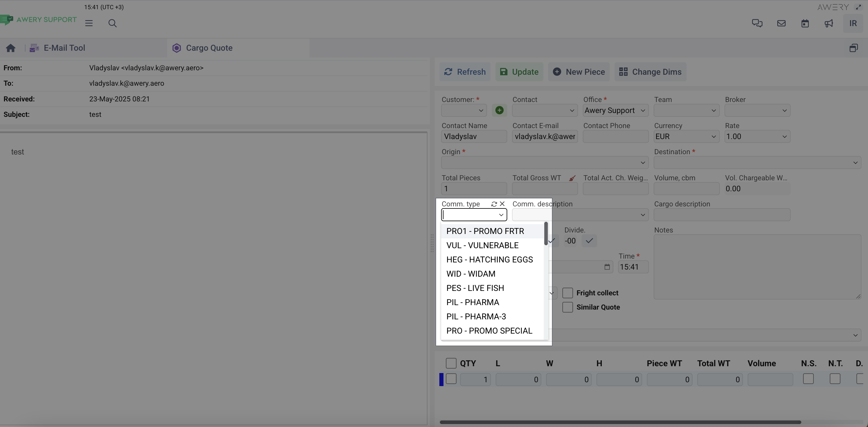The image size is (868, 427).
Task: Open the Office Awery Support dropdown
Action: pyautogui.click(x=615, y=111)
